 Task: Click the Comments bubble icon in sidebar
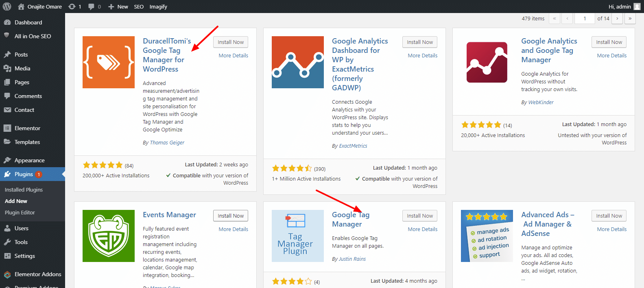tap(7, 96)
